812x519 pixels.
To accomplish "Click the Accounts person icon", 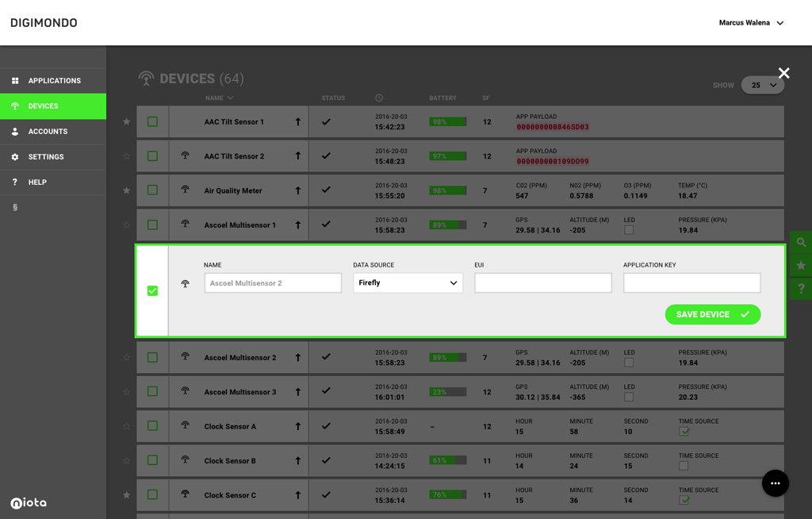I will click(x=15, y=132).
